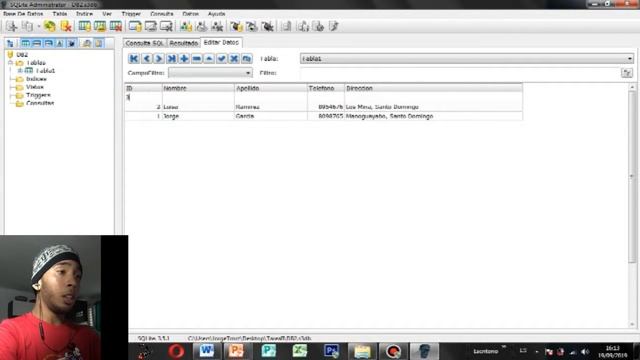Viewport: 640px width, 360px height.
Task: Open Photoshop from the taskbar
Action: coord(331,351)
